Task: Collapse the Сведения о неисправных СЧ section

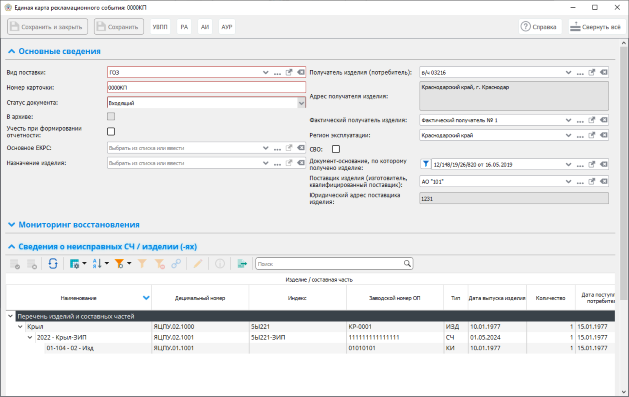Action: [12, 247]
